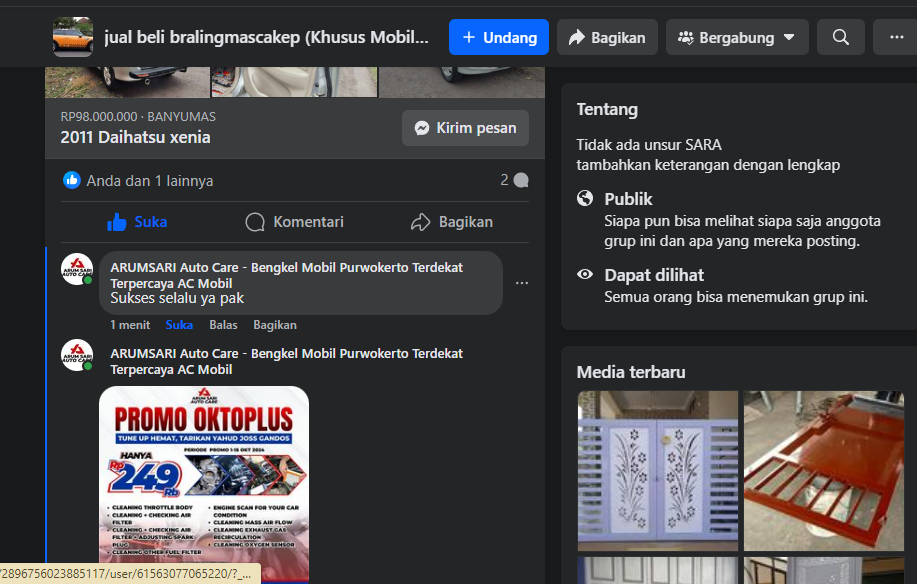Click Komentari to write a comment

[x=294, y=222]
